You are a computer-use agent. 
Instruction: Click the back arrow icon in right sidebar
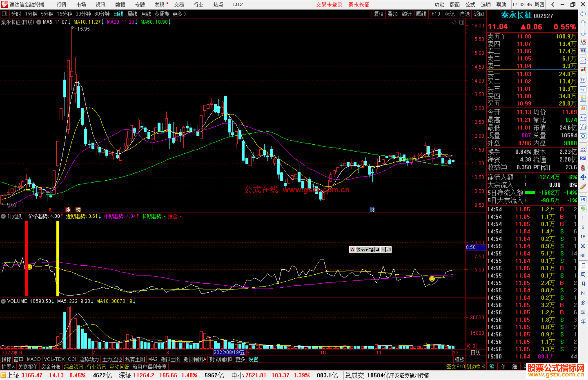[x=583, y=14]
